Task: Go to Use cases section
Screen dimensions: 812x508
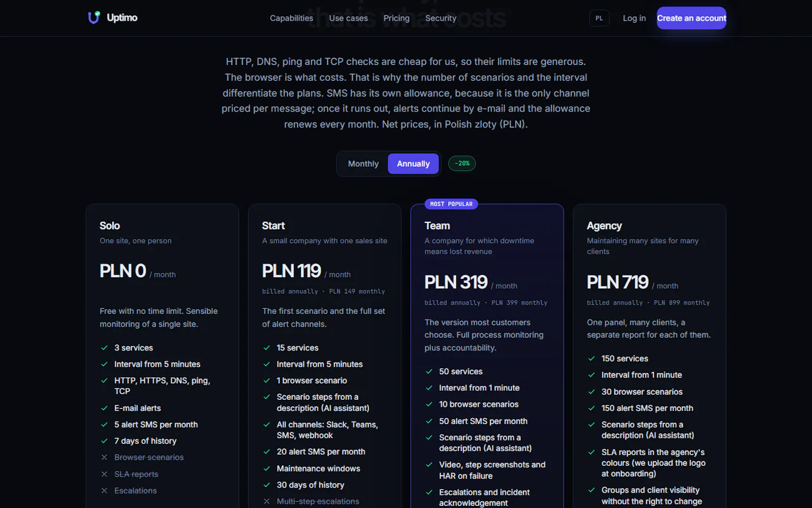Action: 348,18
